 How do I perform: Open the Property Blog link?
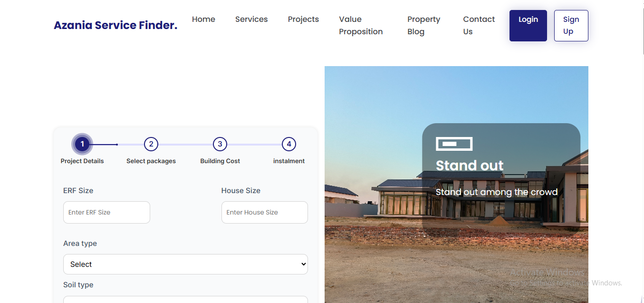(423, 26)
